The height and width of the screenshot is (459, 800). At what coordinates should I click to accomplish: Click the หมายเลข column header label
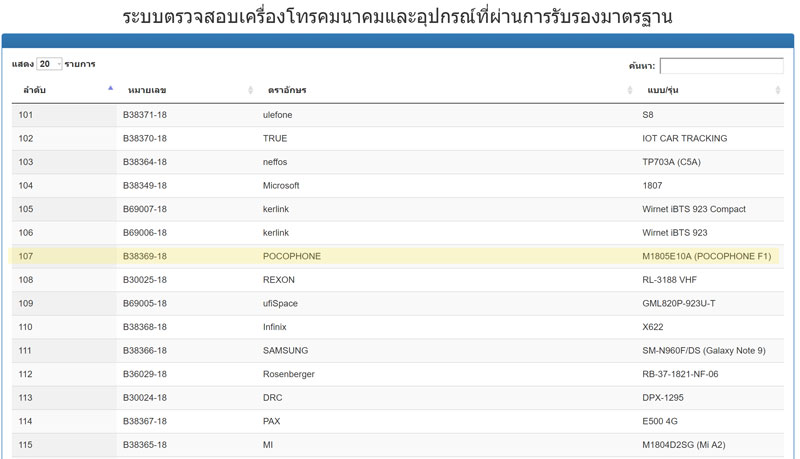point(147,90)
